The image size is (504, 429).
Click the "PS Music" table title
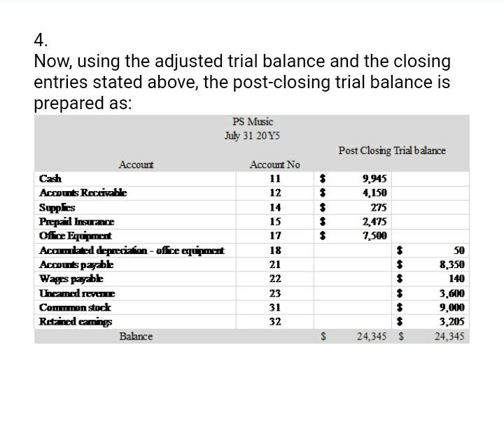253,121
